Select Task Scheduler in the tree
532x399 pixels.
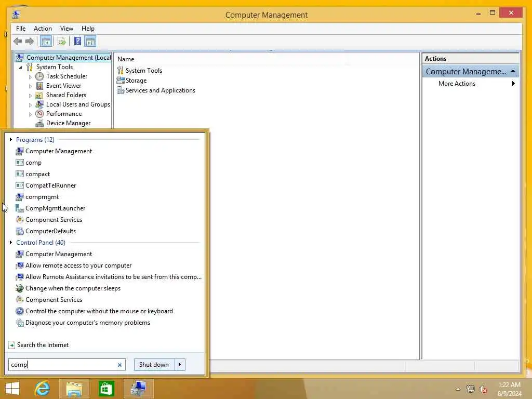66,76
